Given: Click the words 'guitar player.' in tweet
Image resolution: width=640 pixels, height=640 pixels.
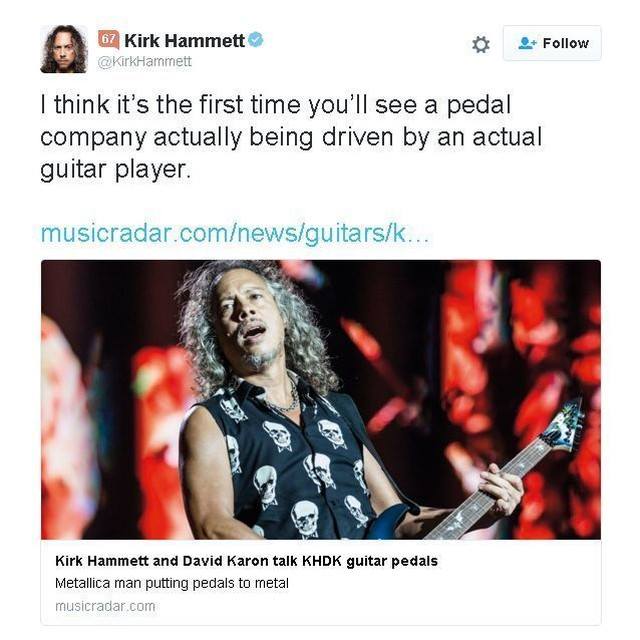Looking at the screenshot, I should (x=116, y=169).
